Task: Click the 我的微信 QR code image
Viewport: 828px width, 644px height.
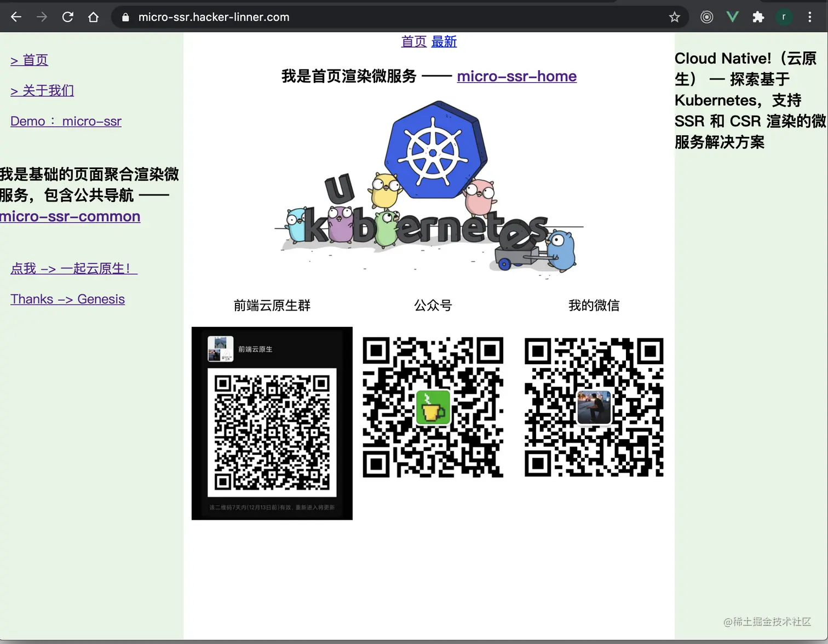Action: tap(594, 407)
